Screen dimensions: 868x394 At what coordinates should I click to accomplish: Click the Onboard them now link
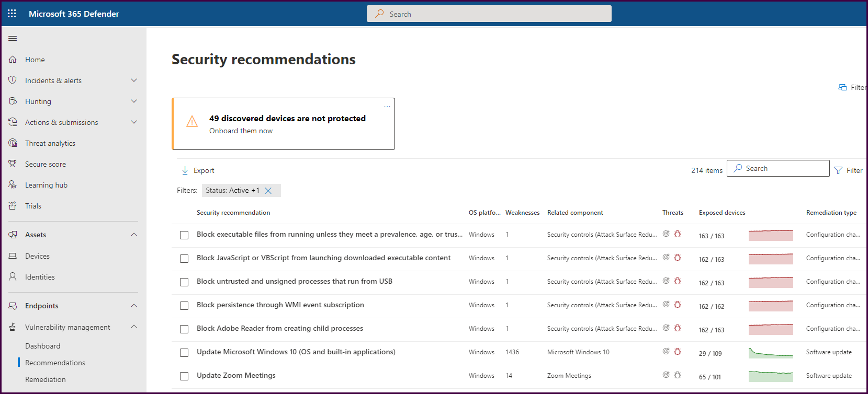241,131
